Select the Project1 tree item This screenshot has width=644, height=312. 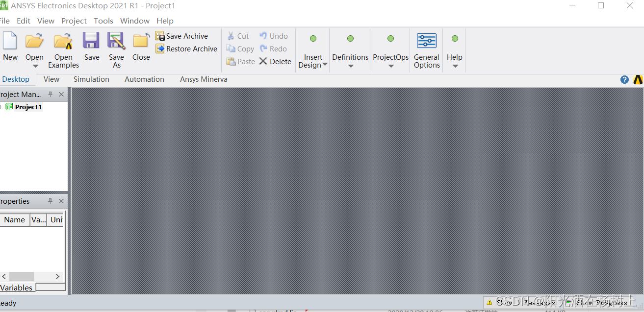(28, 107)
